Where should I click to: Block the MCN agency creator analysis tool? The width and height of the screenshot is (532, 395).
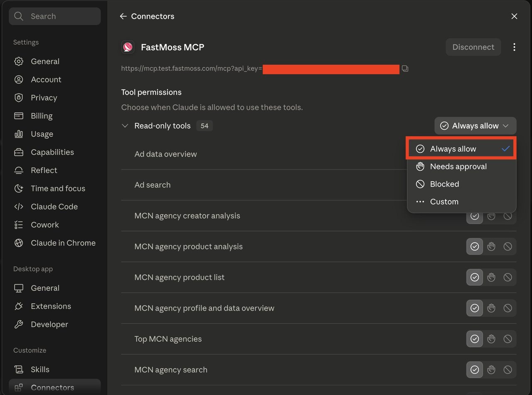507,216
